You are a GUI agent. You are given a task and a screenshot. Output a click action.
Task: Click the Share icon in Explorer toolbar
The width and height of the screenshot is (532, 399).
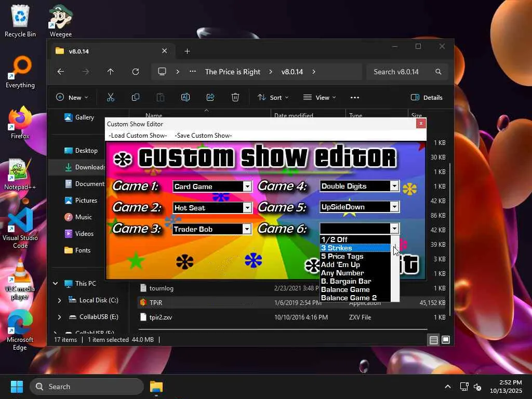click(x=210, y=97)
